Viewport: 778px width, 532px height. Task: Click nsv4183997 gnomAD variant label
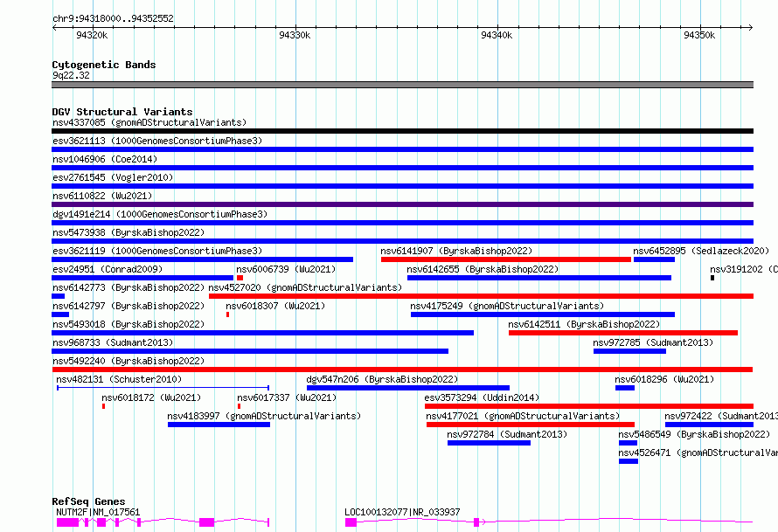tap(264, 416)
